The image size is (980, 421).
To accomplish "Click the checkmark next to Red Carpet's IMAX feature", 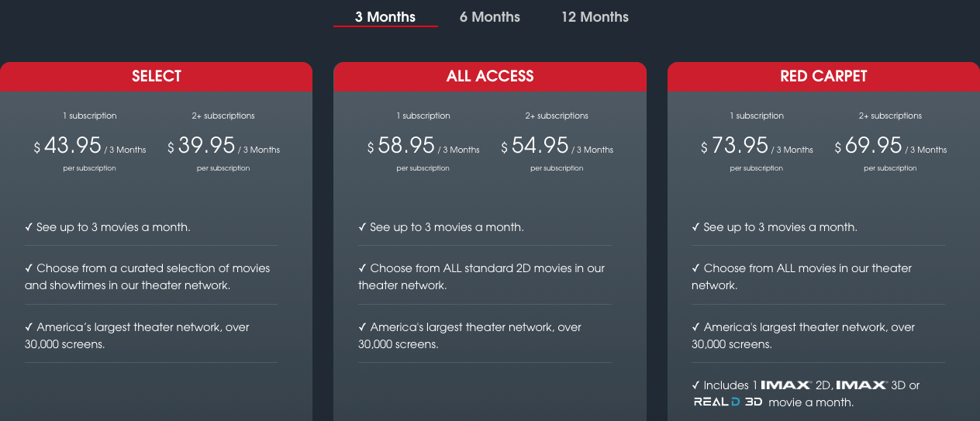I will pos(695,385).
